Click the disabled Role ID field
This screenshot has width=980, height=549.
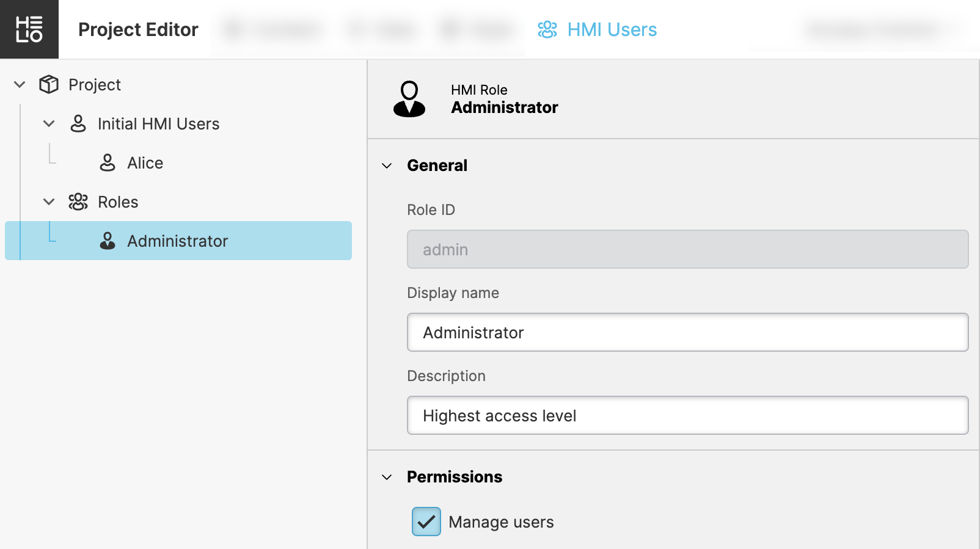(687, 249)
